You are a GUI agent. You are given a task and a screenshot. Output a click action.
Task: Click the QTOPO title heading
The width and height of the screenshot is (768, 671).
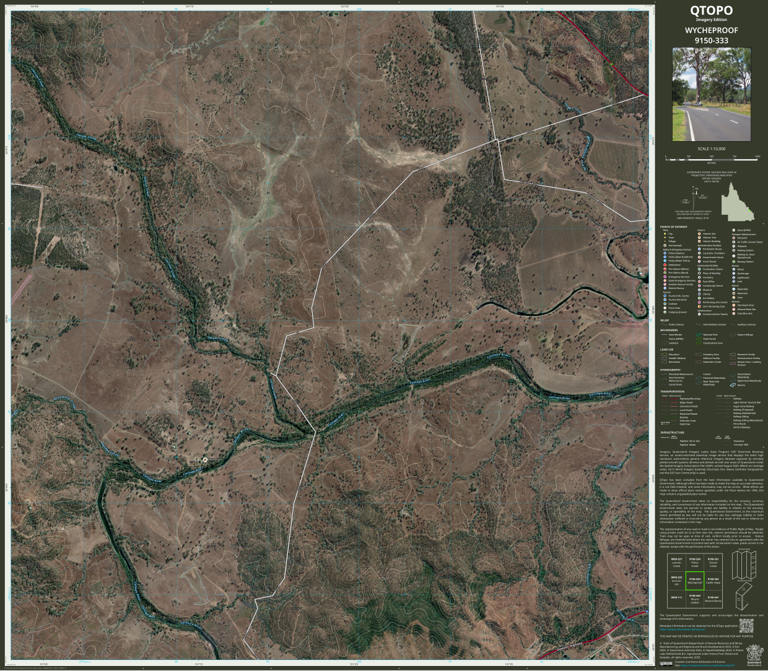tap(711, 10)
